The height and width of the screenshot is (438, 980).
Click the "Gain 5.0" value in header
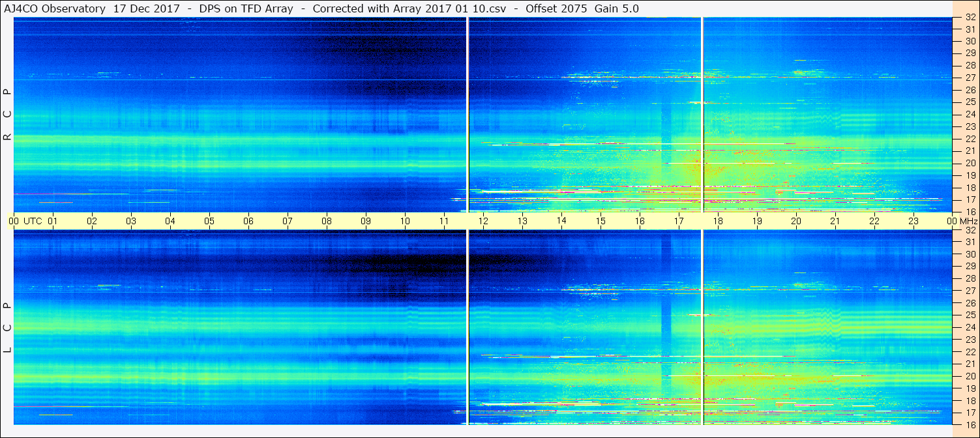click(616, 8)
